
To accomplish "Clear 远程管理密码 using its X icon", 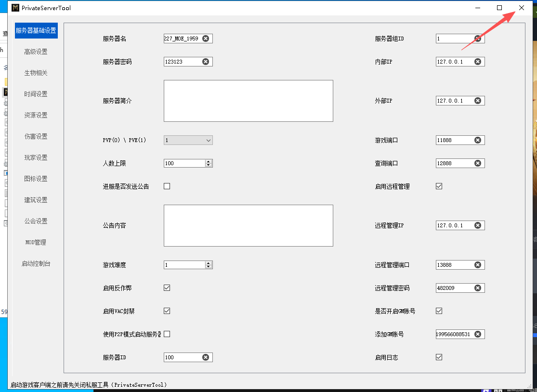I will tap(478, 288).
